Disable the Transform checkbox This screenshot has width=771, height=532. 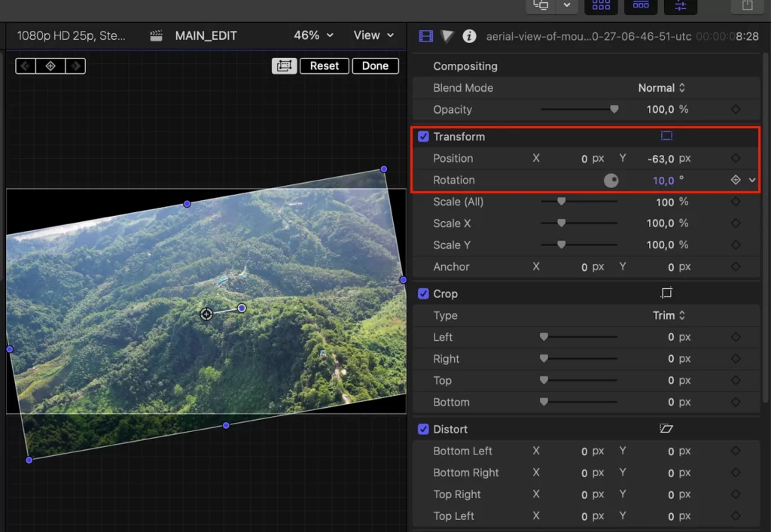423,136
